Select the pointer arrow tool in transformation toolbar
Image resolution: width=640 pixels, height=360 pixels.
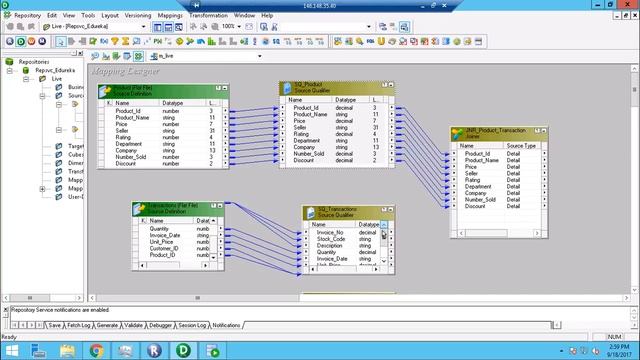click(60, 41)
